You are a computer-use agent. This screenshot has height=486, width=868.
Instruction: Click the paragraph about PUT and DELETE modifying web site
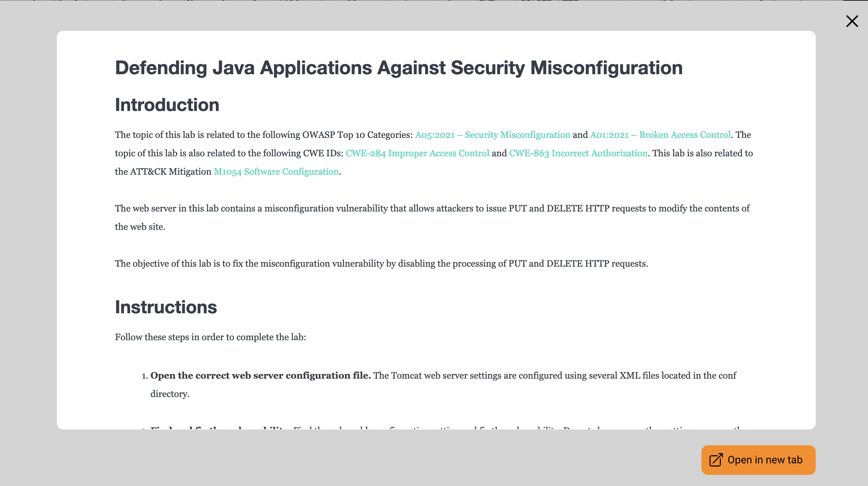pyautogui.click(x=432, y=218)
